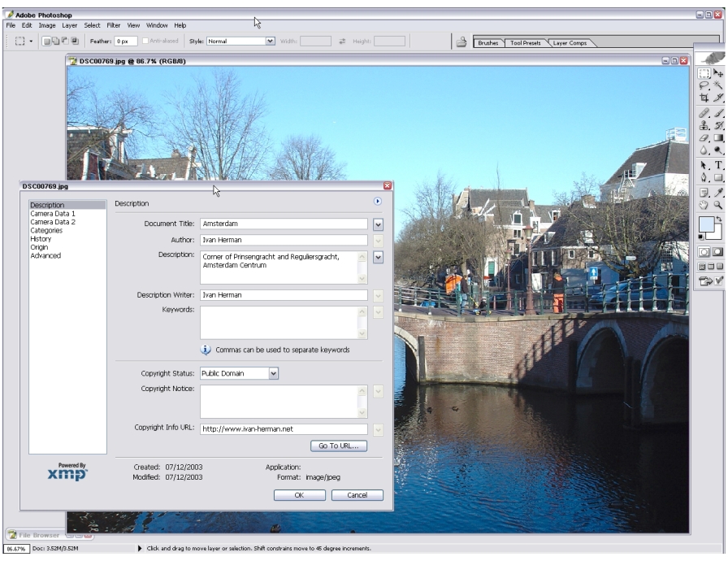Toggle the Anti-aliased checkbox
The image size is (728, 561).
(x=146, y=41)
